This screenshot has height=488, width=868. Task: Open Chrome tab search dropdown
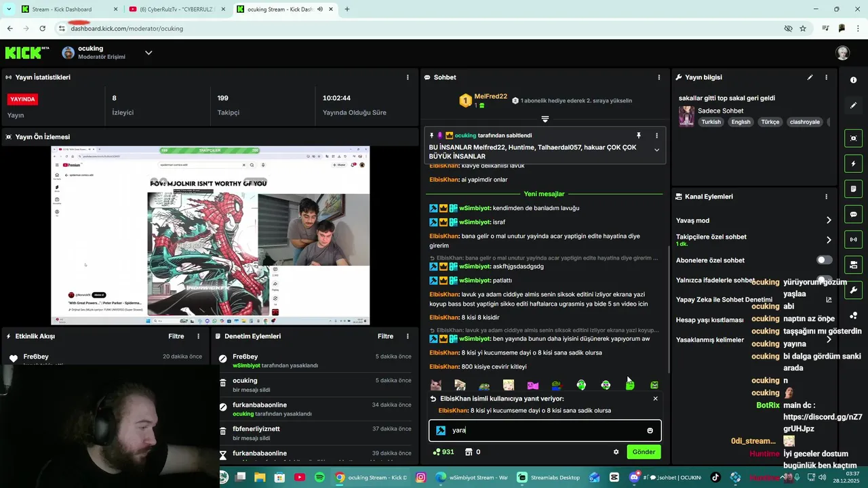9,9
